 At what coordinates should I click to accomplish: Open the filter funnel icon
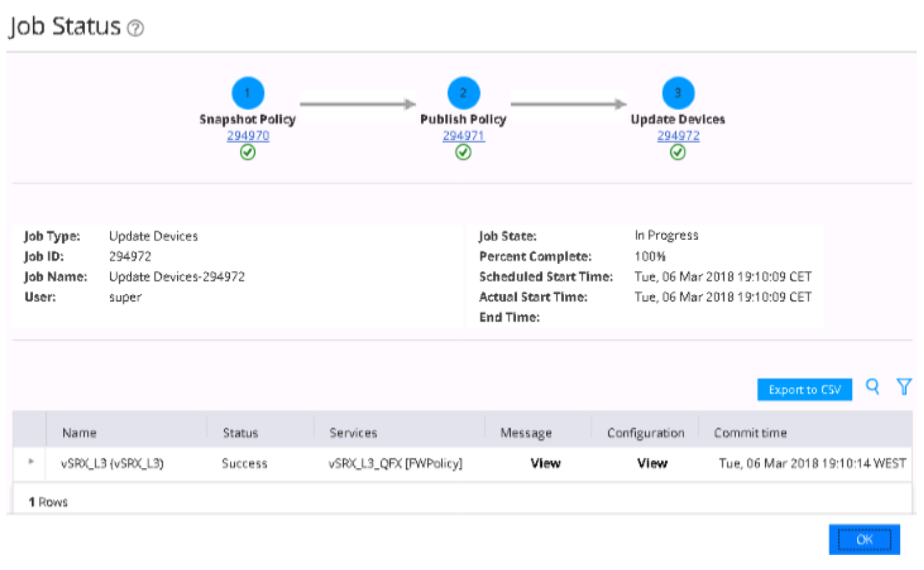(x=904, y=387)
